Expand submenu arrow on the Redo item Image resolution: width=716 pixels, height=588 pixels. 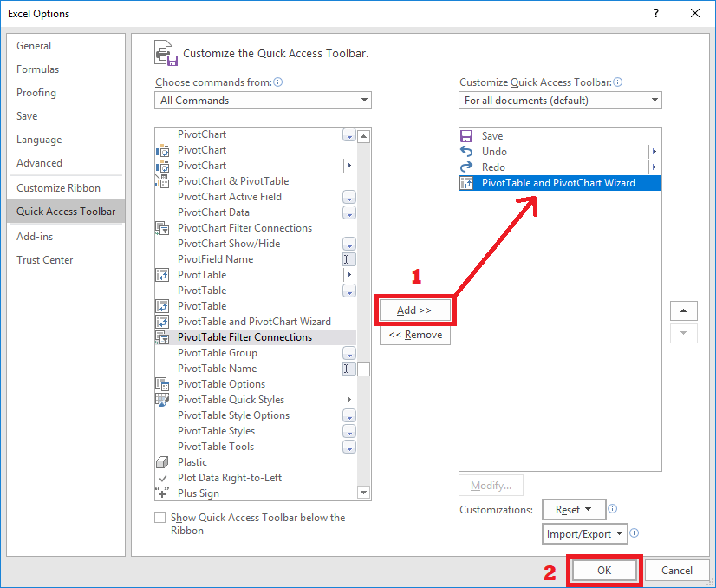(x=654, y=167)
